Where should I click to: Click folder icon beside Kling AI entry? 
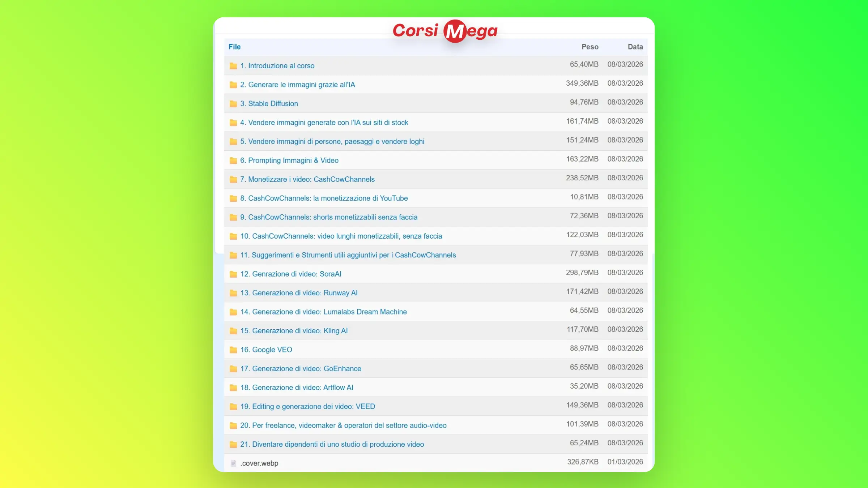(x=233, y=331)
